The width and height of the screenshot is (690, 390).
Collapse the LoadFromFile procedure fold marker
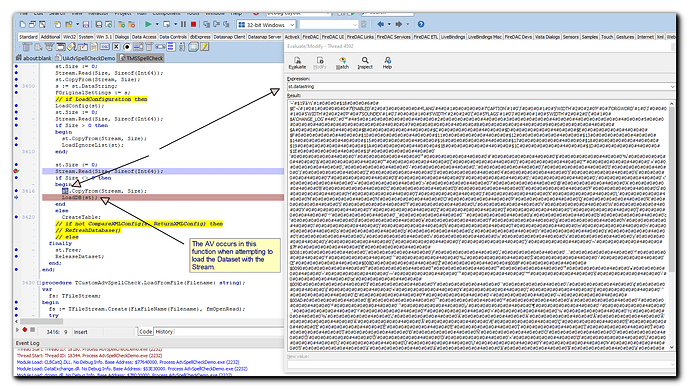tap(39, 283)
